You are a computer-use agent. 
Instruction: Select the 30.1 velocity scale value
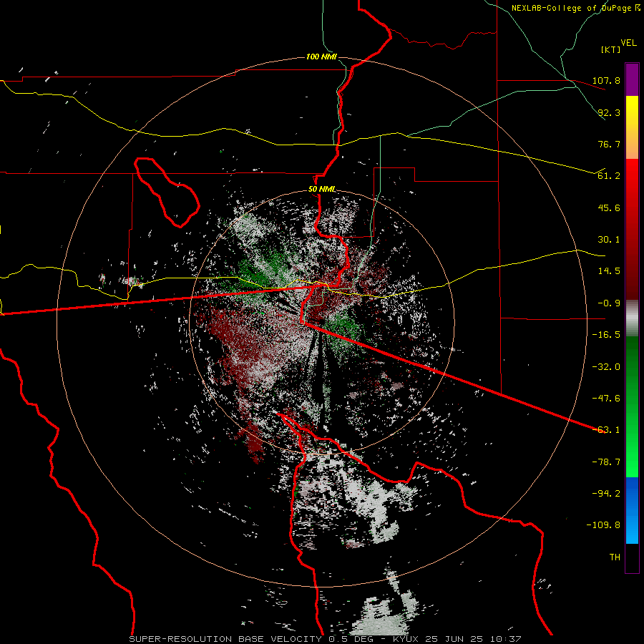[x=609, y=240]
